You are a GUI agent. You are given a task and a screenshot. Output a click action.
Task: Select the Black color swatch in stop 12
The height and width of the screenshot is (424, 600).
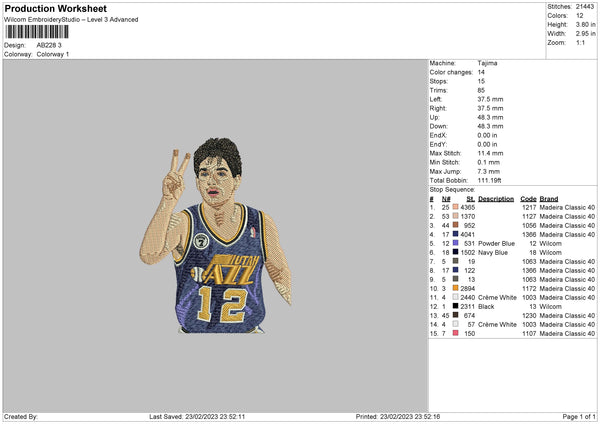click(455, 306)
